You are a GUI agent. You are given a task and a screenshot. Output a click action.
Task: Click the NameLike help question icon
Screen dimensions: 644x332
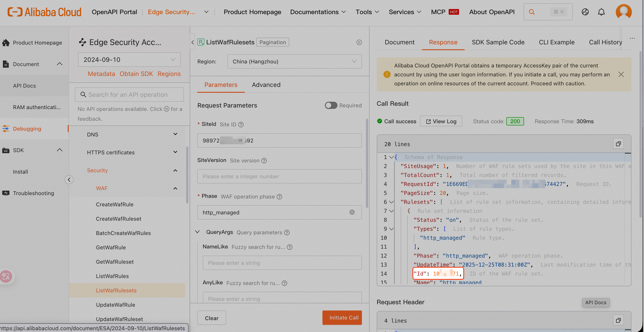click(289, 247)
